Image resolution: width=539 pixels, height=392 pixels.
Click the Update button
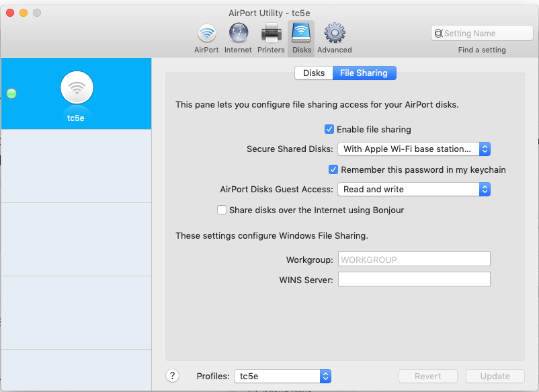pos(495,376)
